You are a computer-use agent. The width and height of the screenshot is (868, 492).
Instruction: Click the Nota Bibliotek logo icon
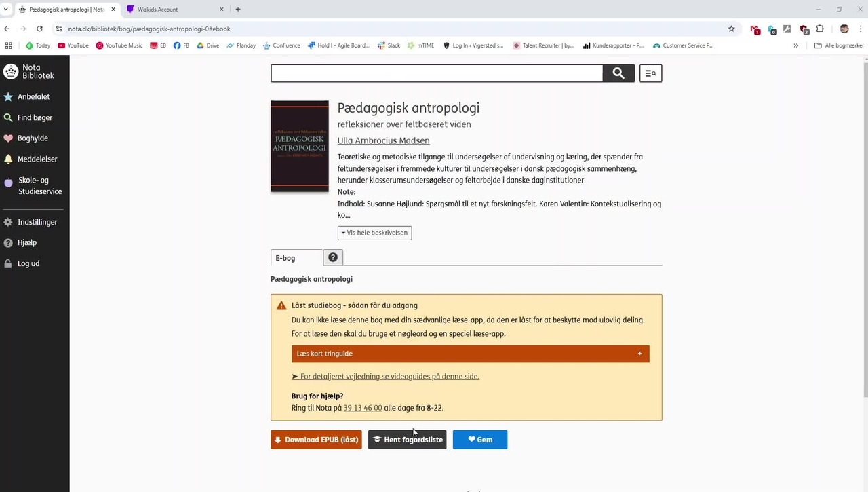[x=11, y=71]
